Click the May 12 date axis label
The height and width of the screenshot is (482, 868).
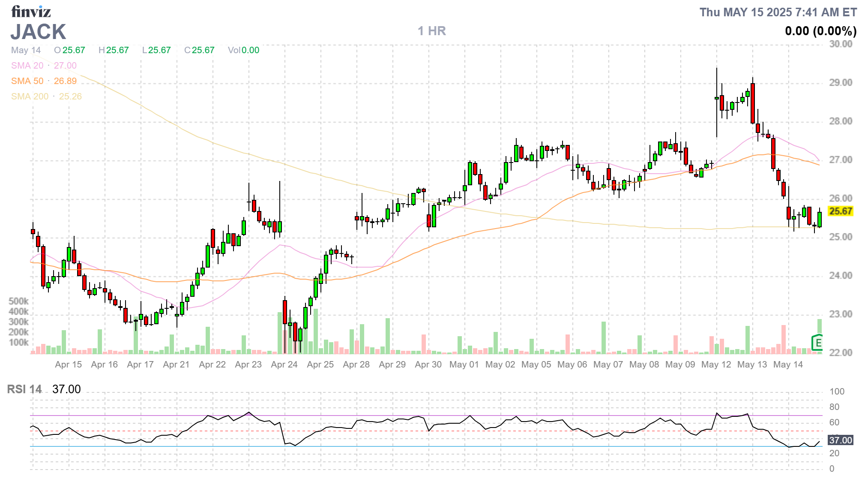pos(716,365)
